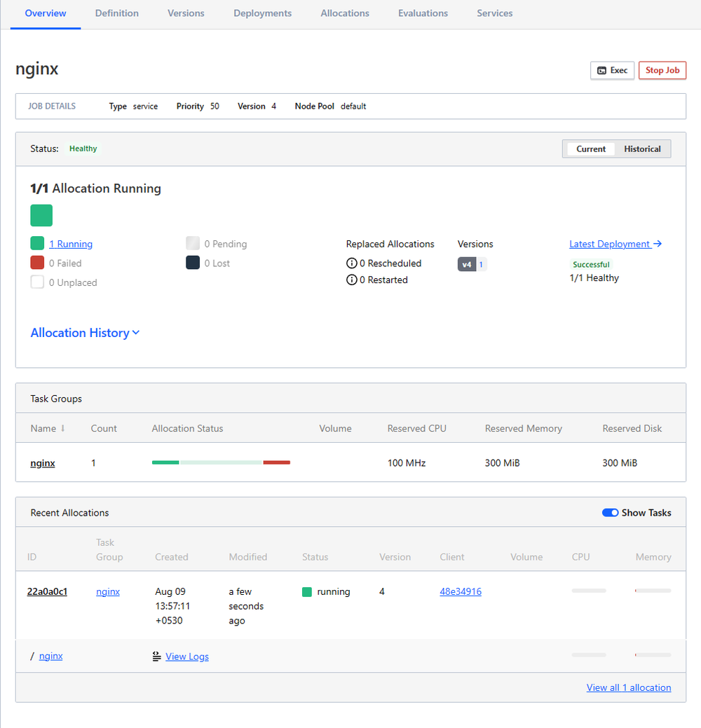
Task: Open the 1 Running allocations link
Action: point(71,245)
